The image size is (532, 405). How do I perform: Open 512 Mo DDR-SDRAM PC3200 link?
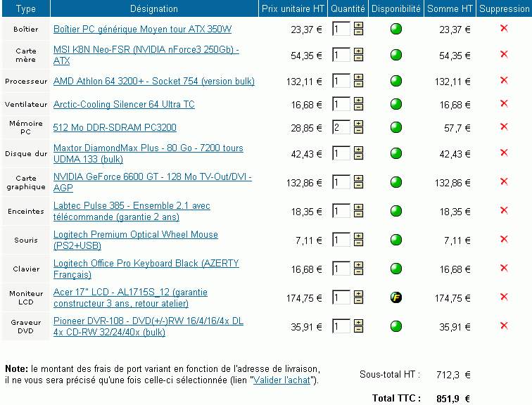115,127
